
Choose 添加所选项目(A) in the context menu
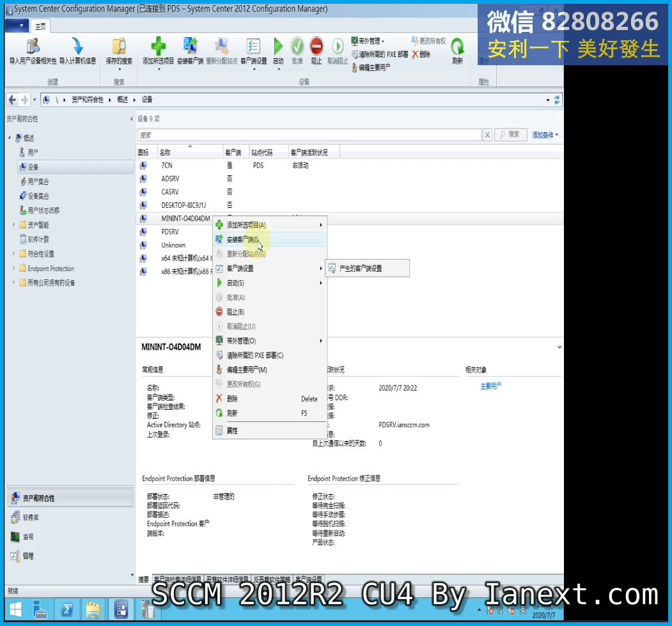tap(270, 225)
